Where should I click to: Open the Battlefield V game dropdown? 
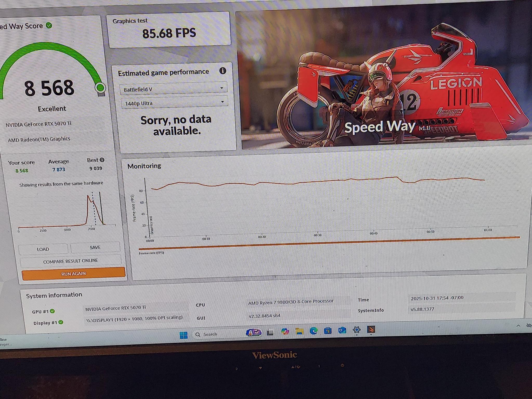click(173, 88)
